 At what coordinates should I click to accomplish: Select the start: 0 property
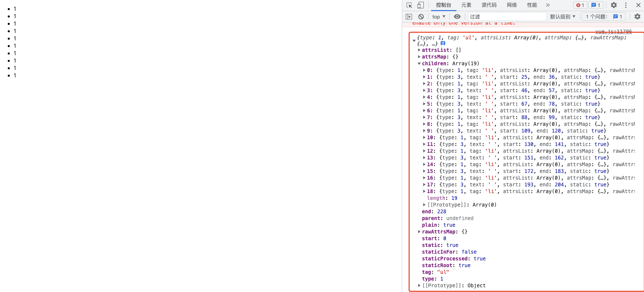click(x=434, y=239)
